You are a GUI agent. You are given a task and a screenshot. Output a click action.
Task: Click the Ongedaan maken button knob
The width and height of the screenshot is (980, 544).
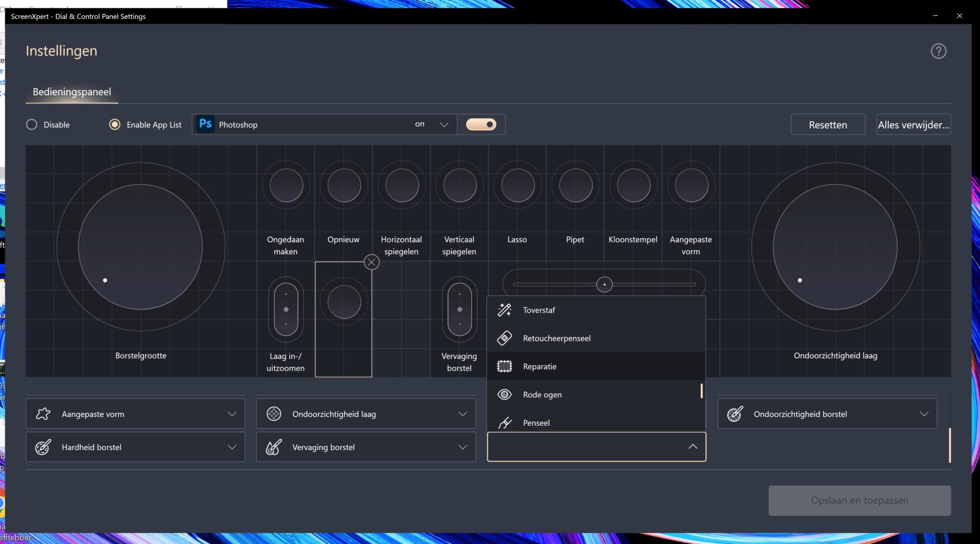click(286, 186)
